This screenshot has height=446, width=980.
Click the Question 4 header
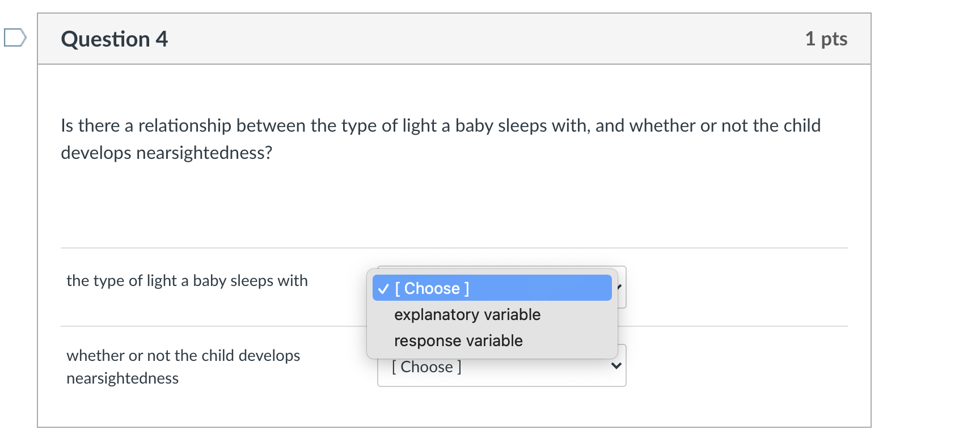[x=114, y=39]
